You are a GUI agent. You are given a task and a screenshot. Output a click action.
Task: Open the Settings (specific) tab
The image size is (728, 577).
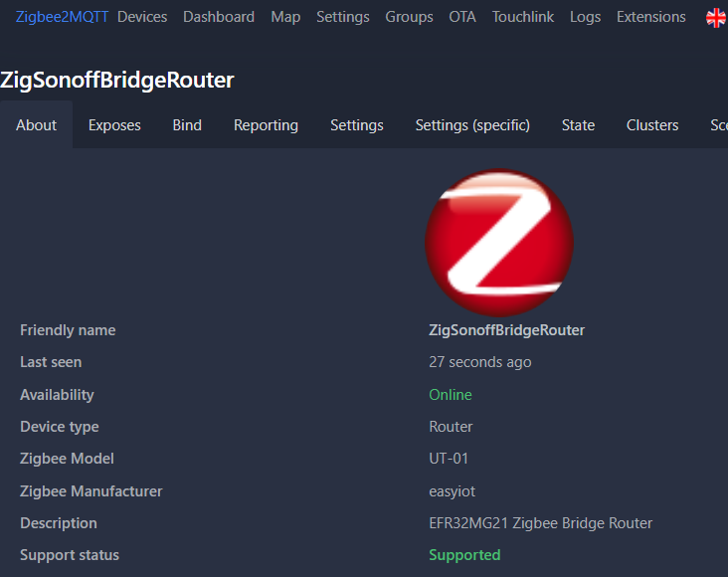pyautogui.click(x=472, y=125)
